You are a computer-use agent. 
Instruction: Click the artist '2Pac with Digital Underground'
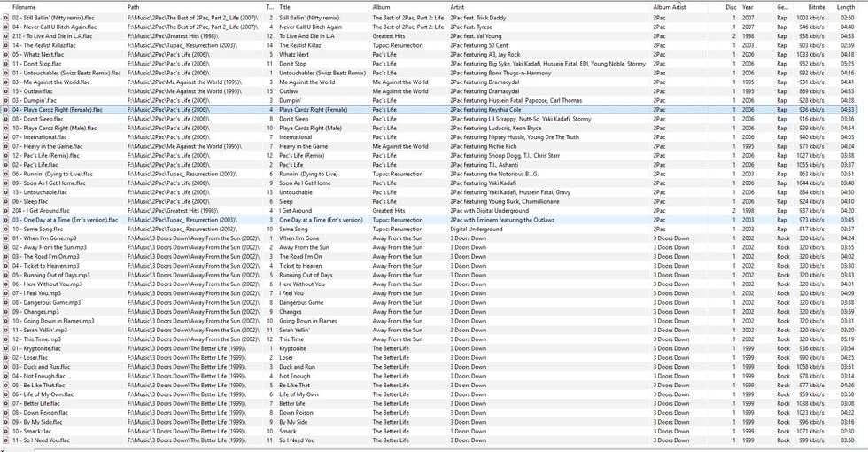(x=489, y=211)
